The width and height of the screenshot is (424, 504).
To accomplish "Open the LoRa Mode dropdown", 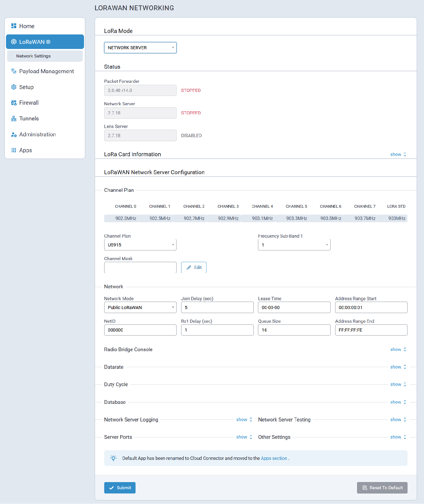I will [140, 48].
